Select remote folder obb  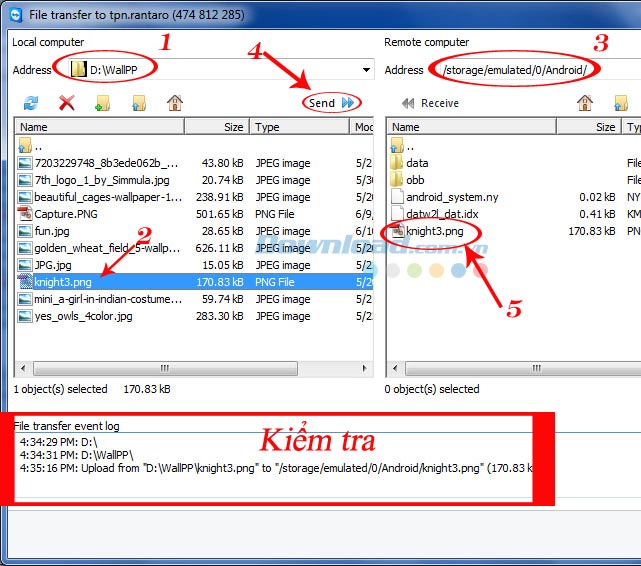415,180
